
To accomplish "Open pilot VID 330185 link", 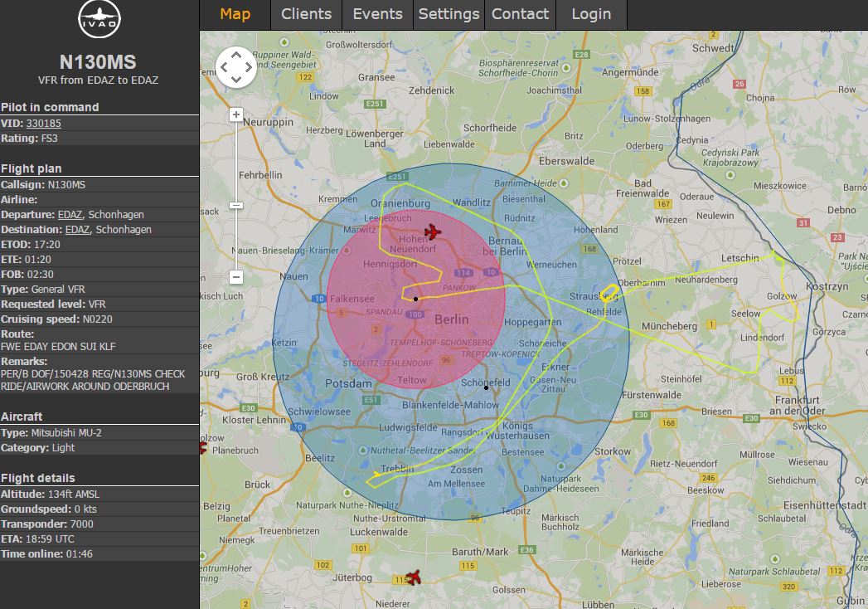I will coord(44,124).
